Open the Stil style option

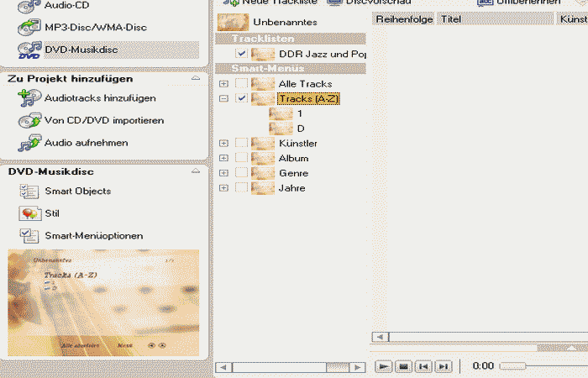click(30, 213)
